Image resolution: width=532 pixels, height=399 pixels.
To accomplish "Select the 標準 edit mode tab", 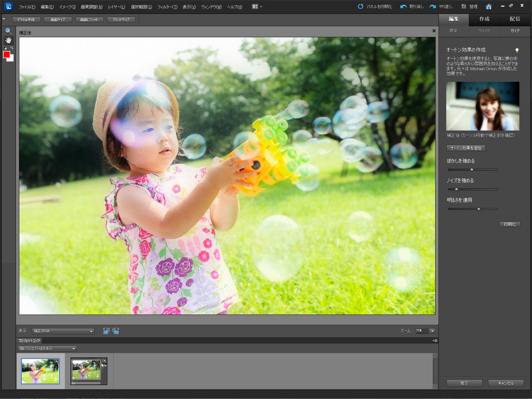I will tap(454, 31).
